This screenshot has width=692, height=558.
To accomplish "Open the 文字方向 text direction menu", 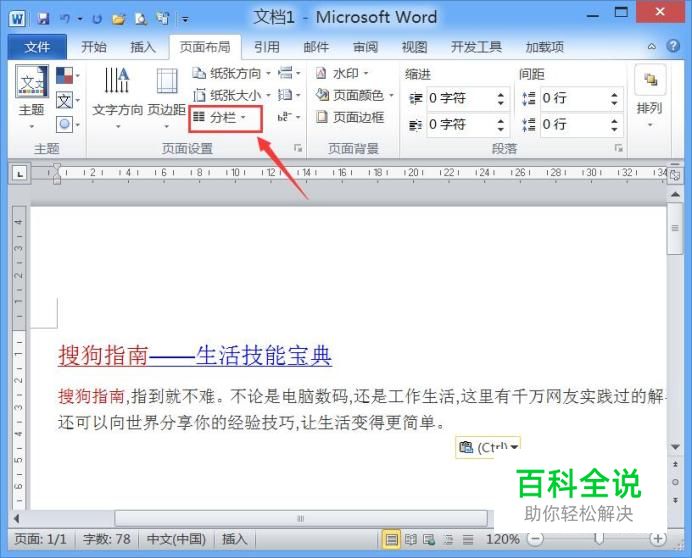I will (x=117, y=97).
